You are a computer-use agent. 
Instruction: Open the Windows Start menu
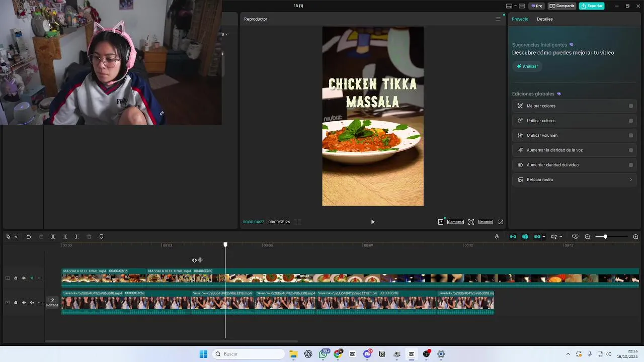tap(203, 354)
